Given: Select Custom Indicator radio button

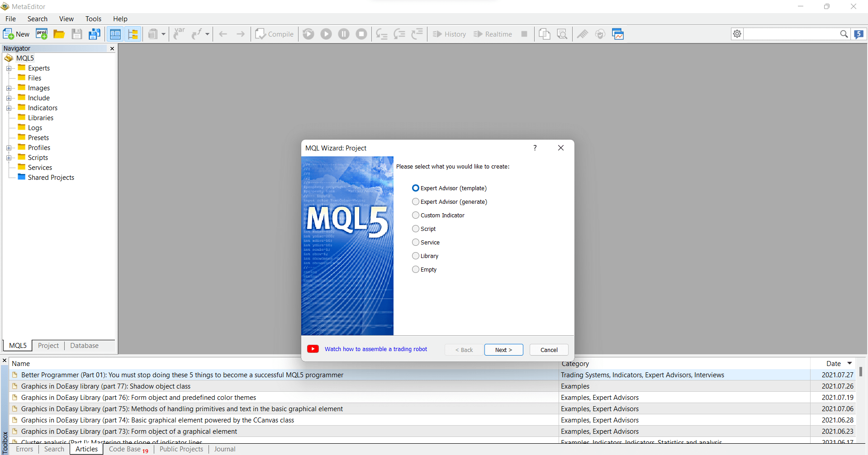Looking at the screenshot, I should (416, 215).
